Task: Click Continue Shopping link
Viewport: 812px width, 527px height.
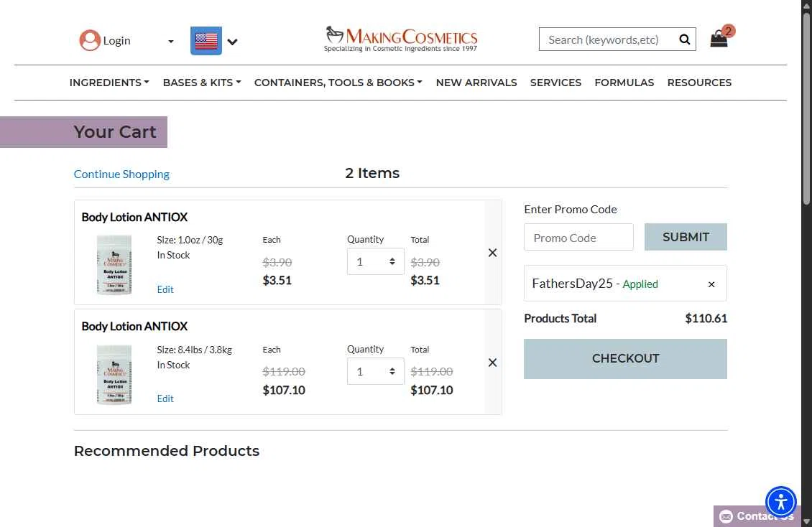Action: pyautogui.click(x=121, y=174)
